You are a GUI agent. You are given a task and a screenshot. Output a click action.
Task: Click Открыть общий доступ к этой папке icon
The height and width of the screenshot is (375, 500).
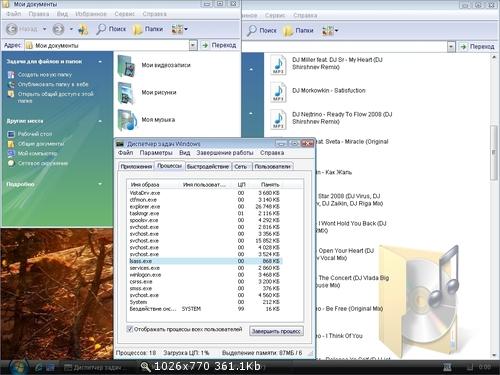pos(11,94)
